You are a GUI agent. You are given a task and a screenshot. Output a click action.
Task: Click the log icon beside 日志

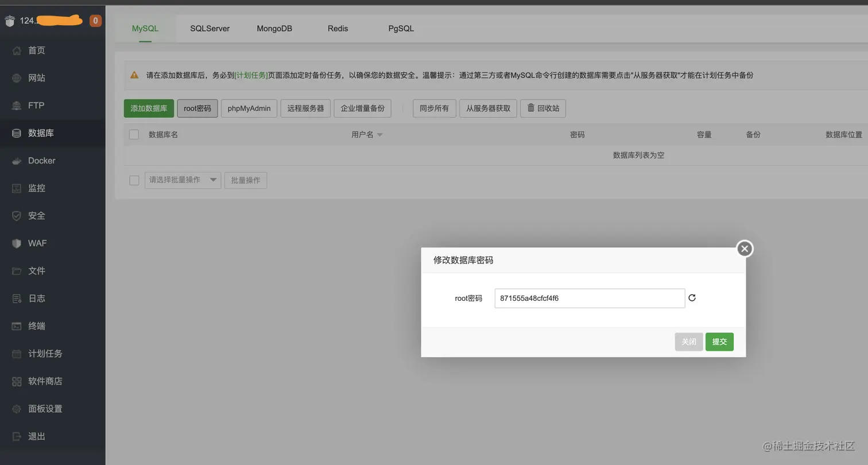click(x=17, y=299)
